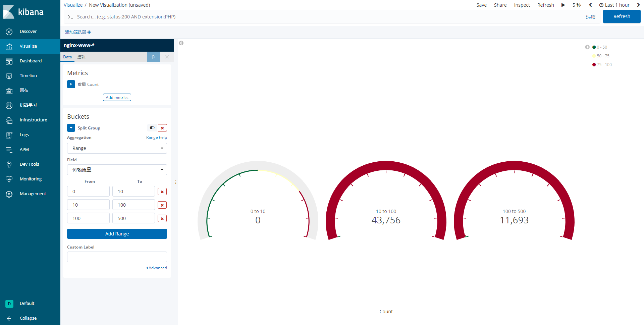Open search 选项 options link
The height and width of the screenshot is (325, 644).
tap(591, 17)
